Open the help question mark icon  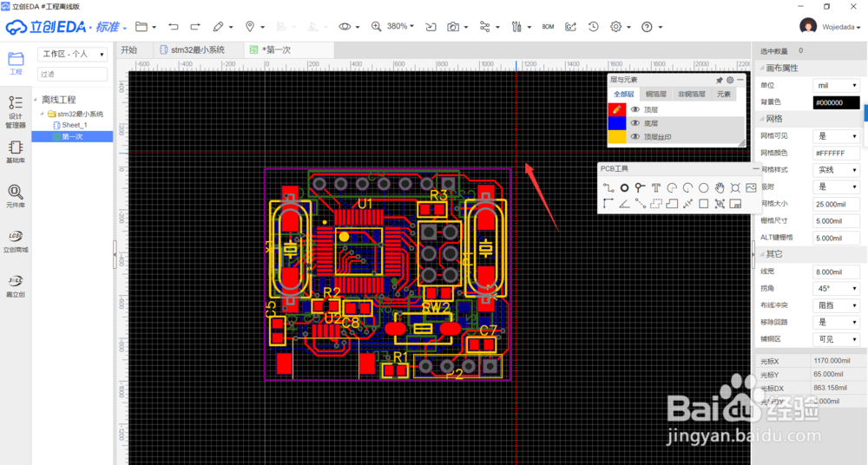647,27
